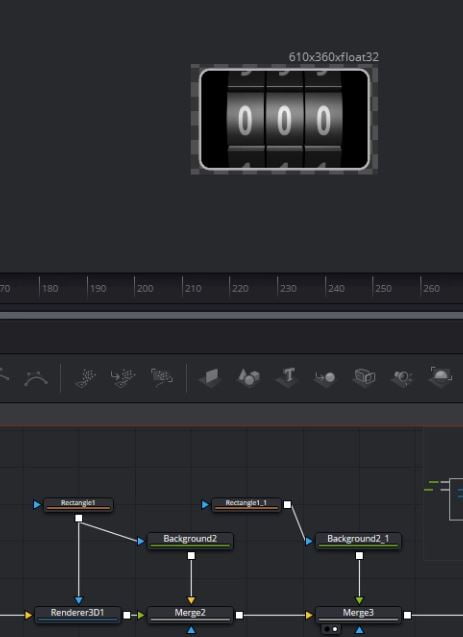Add a Merge 3D node from toolbar
463x637 pixels.
click(x=325, y=378)
